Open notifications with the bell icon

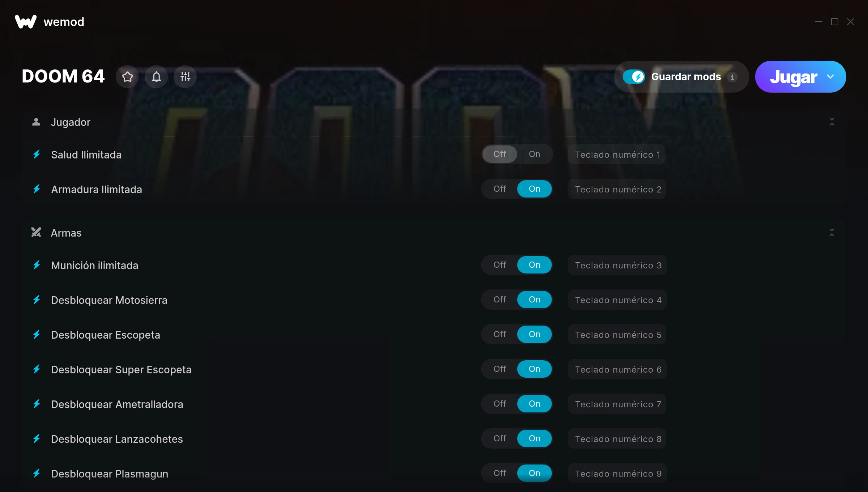[x=156, y=77]
